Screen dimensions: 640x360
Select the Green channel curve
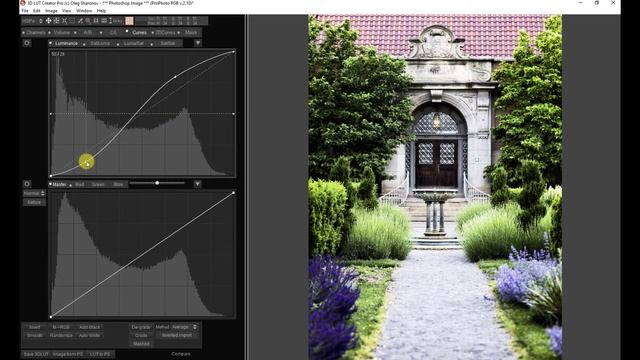click(x=98, y=184)
